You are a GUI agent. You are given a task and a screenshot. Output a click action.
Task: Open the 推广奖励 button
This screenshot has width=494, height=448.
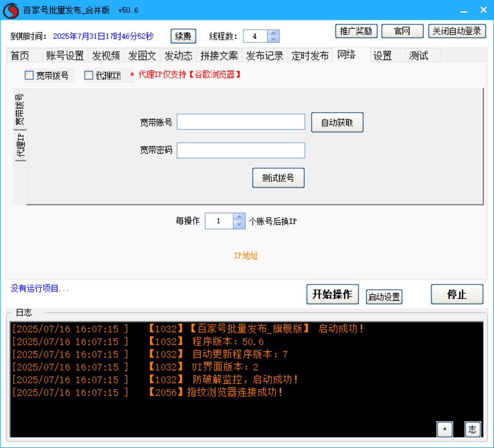[x=356, y=31]
